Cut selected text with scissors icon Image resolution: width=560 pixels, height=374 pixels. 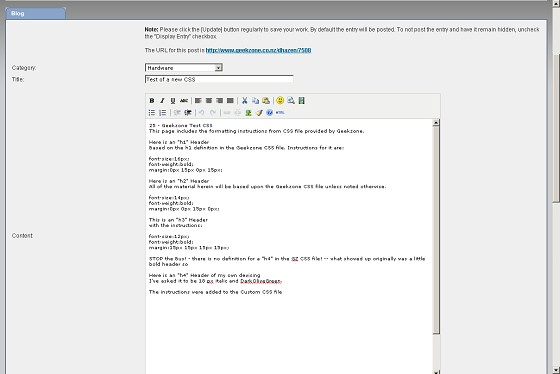tap(245, 101)
